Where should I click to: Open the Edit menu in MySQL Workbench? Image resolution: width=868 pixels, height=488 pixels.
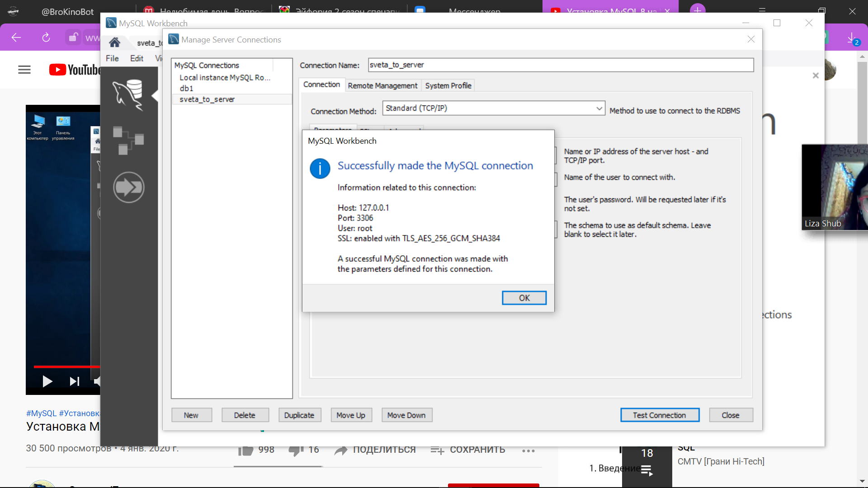[x=137, y=58]
